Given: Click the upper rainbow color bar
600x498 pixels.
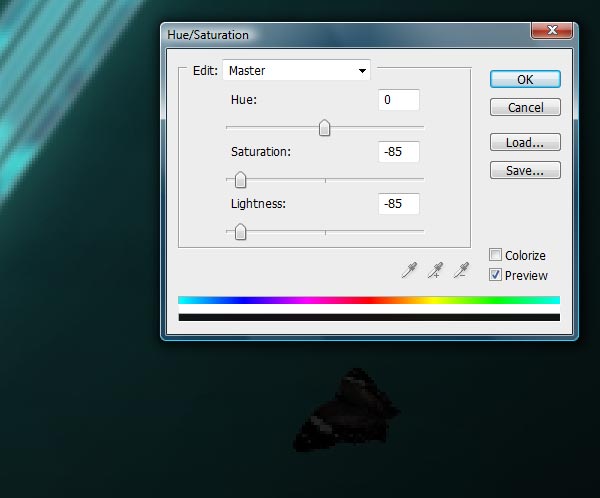Looking at the screenshot, I should click(x=369, y=300).
